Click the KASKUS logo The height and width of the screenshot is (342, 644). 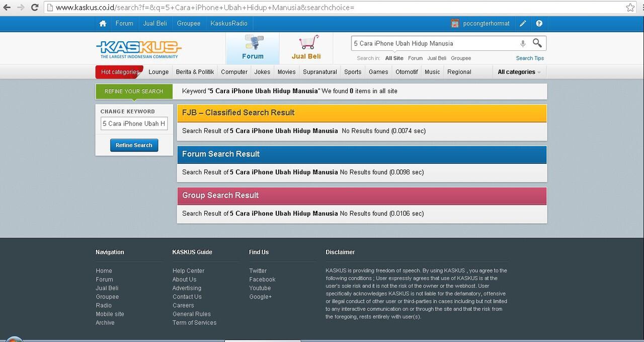(138, 49)
